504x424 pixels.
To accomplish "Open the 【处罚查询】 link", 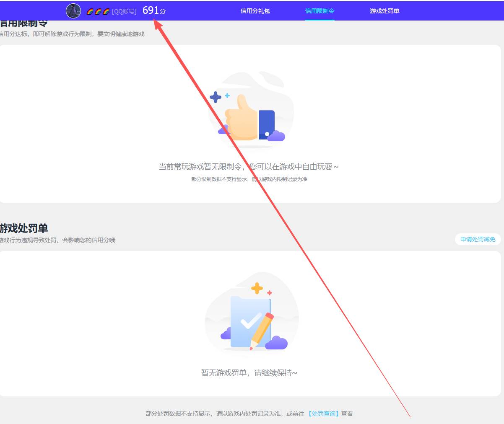I will [x=324, y=414].
